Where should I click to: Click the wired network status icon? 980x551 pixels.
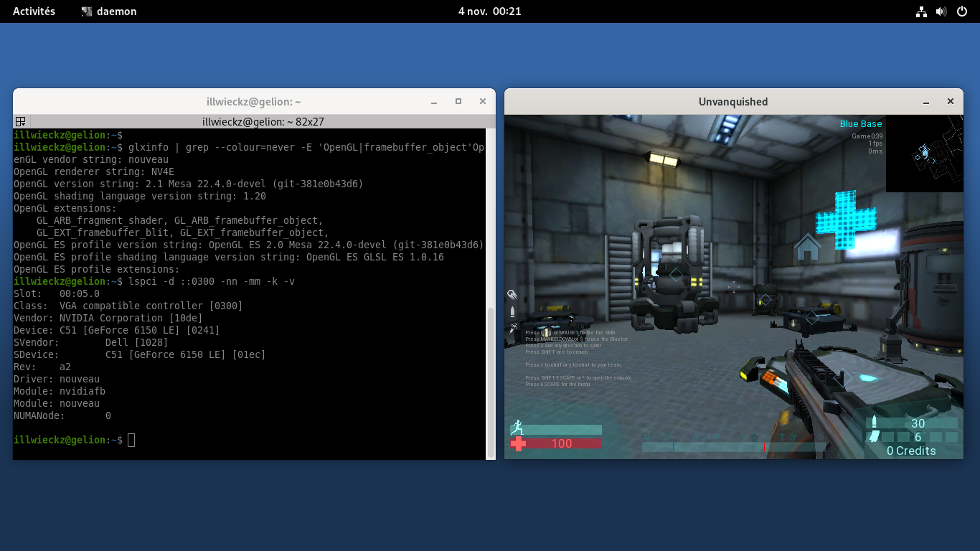(x=922, y=11)
